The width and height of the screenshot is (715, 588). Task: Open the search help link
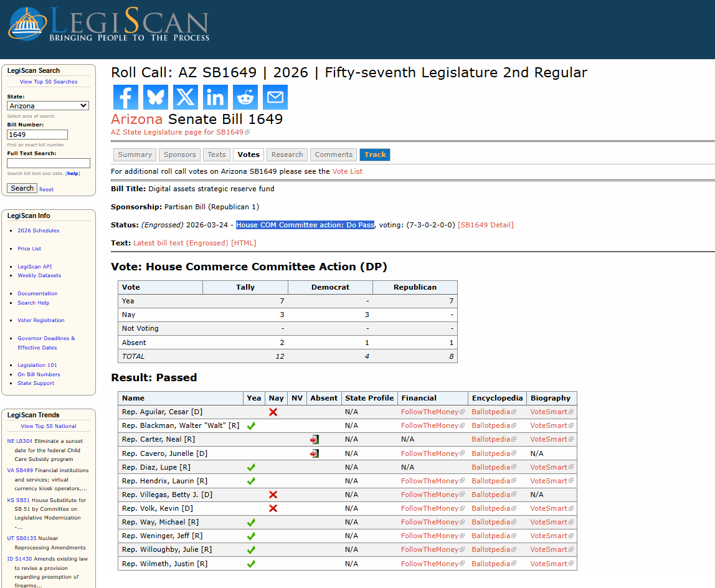[x=73, y=173]
